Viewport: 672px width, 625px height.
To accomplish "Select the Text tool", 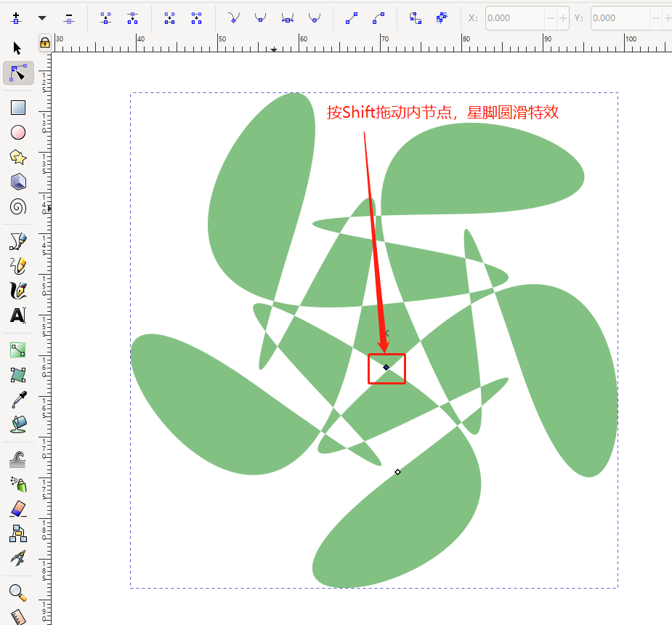I will click(18, 315).
